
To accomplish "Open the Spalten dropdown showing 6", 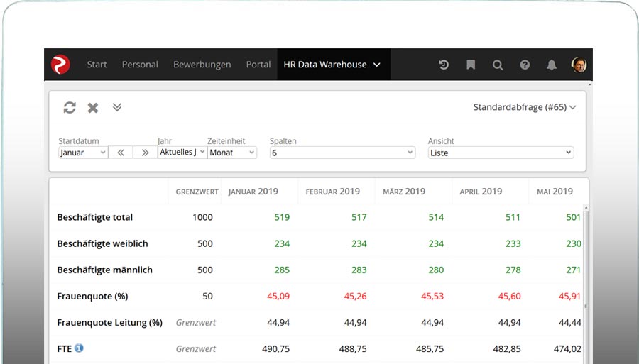I will (x=342, y=153).
